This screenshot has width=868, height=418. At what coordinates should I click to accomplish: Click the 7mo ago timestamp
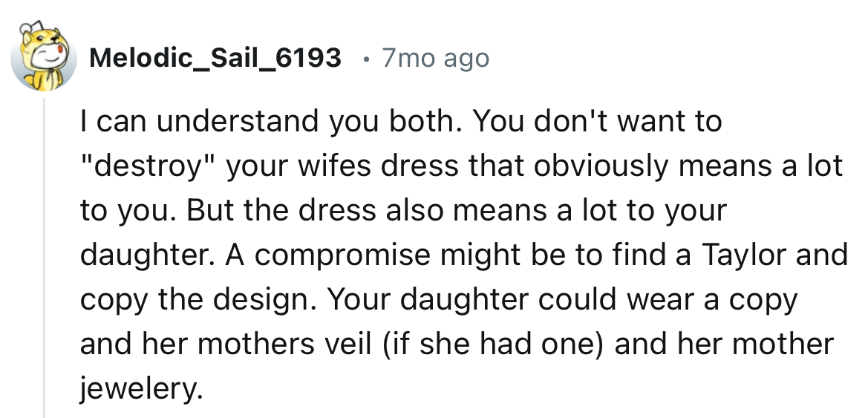pos(435,57)
